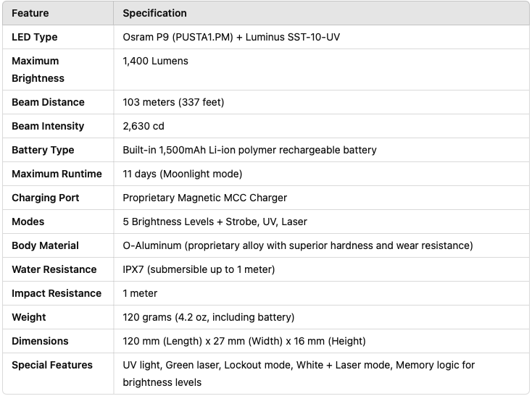Click the O-Aluminum body material description

[x=297, y=245]
